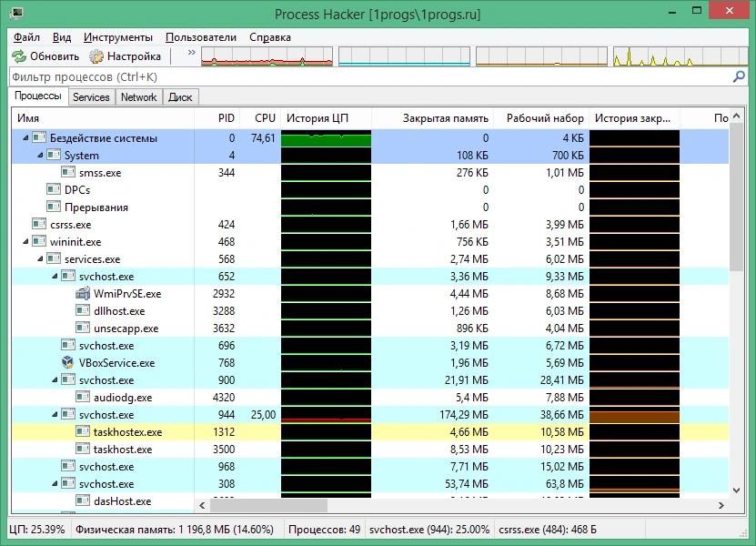Click the taskhostex.exe process icon
Image resolution: width=756 pixels, height=546 pixels.
[83, 431]
